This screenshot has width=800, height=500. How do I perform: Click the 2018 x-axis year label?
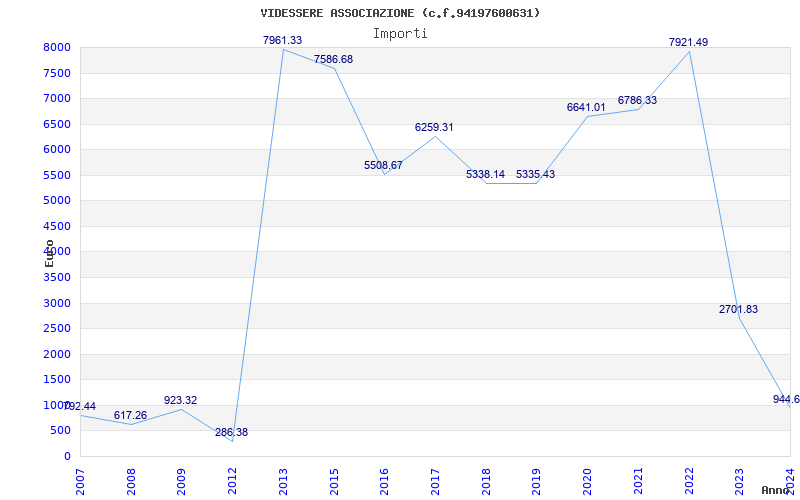coord(486,482)
